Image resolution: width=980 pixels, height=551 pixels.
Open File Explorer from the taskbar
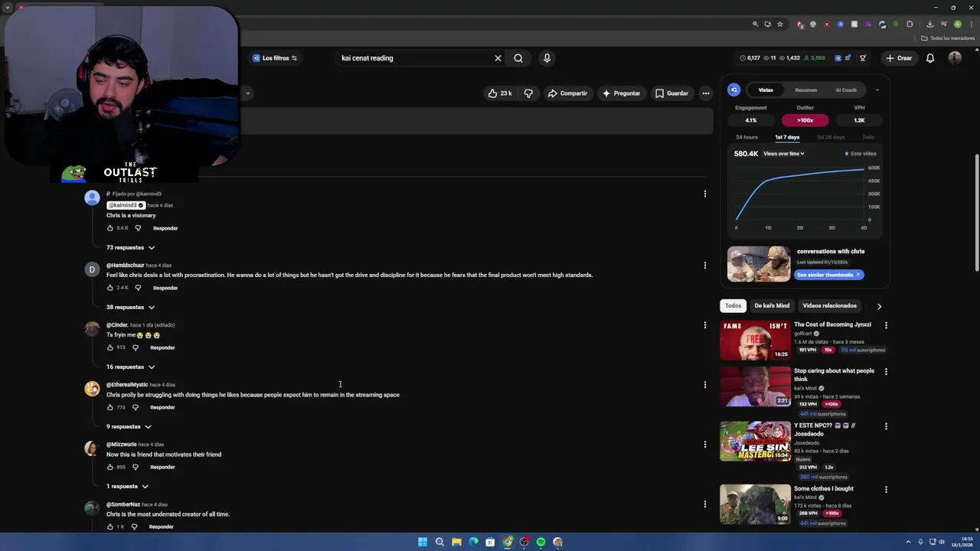pos(456,542)
